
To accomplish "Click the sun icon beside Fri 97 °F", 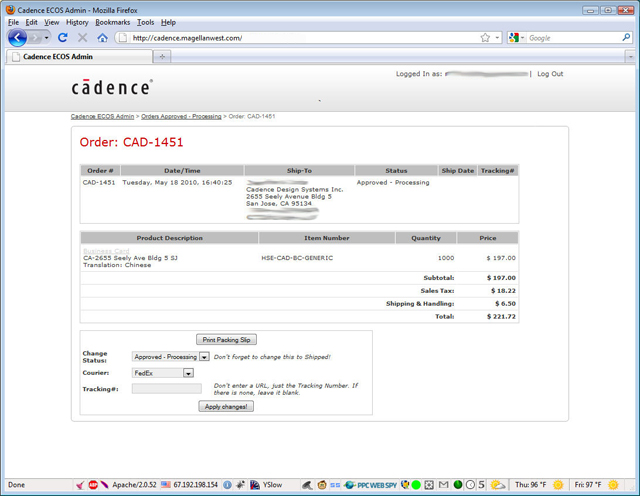I will (613, 485).
